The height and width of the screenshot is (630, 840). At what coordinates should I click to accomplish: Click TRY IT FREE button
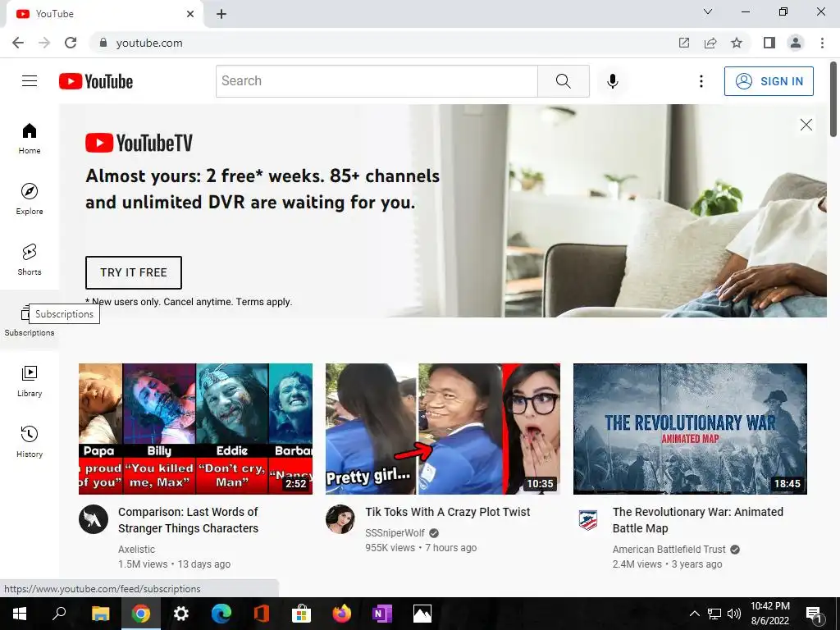(134, 272)
